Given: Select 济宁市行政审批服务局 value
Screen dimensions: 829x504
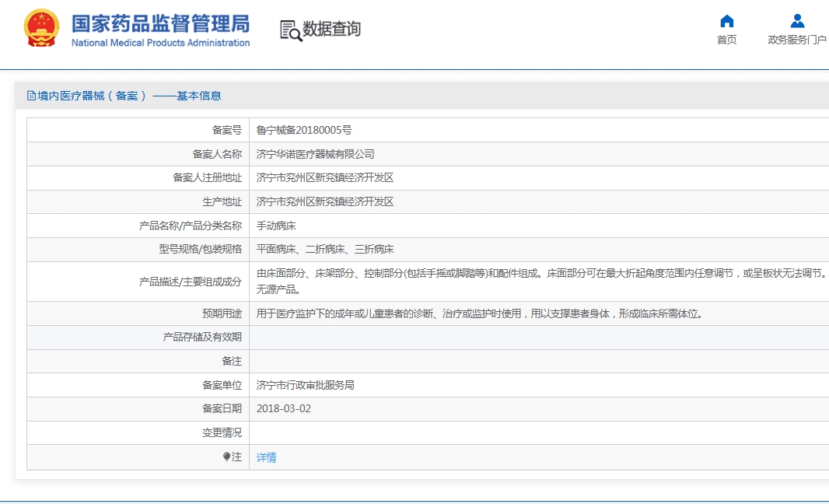Looking at the screenshot, I should [x=306, y=385].
